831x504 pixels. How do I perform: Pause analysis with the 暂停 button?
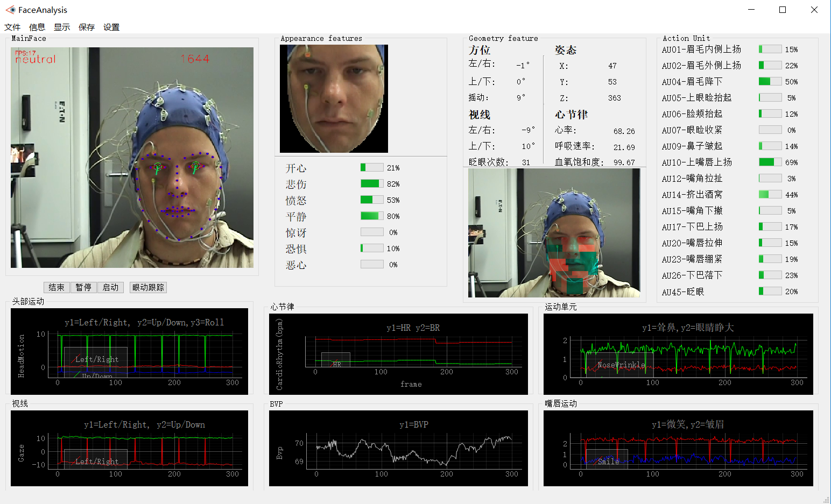click(83, 287)
